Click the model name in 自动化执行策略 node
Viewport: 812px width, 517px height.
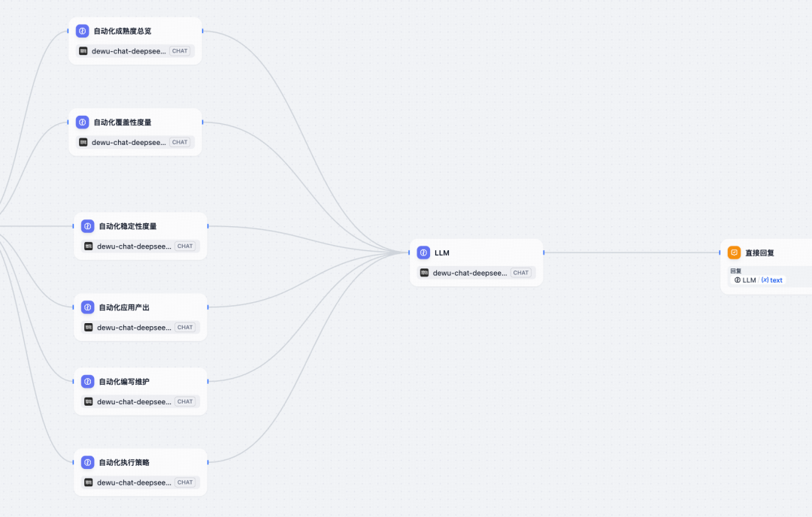click(x=134, y=482)
